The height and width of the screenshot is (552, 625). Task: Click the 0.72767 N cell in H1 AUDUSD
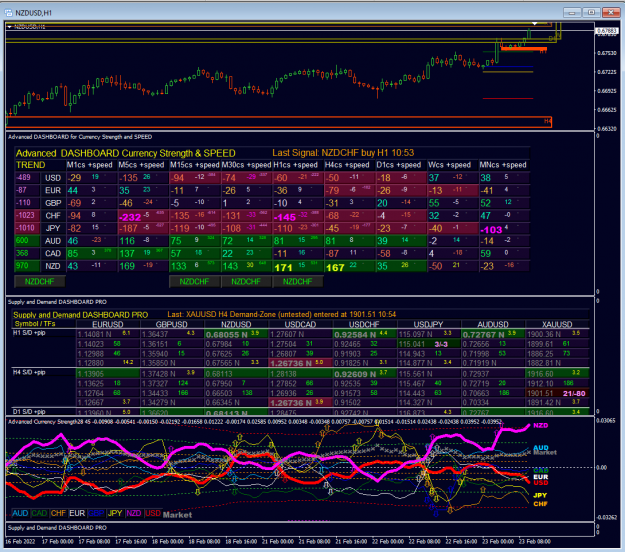pos(493,334)
